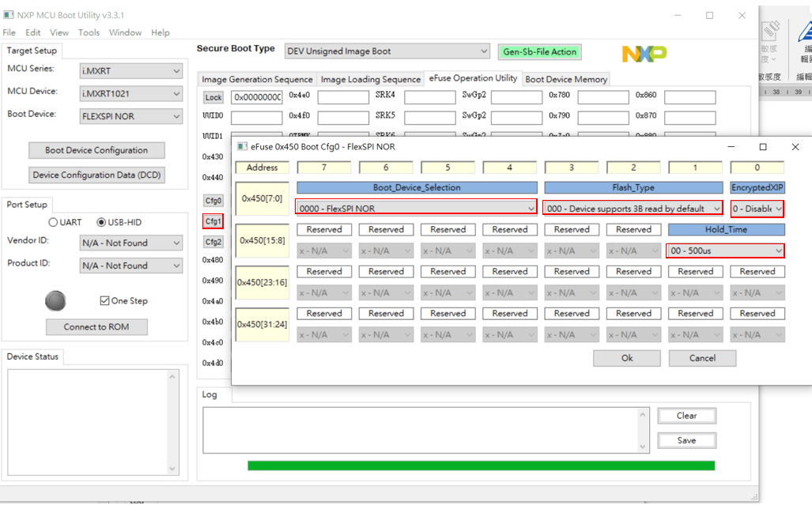Click the Log area scrollbar down arrow
This screenshot has height=505, width=812.
coord(643,447)
